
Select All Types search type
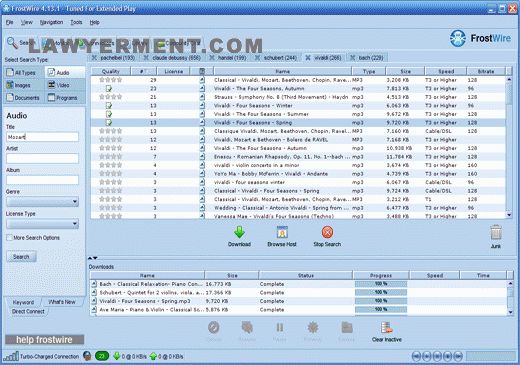[24, 72]
